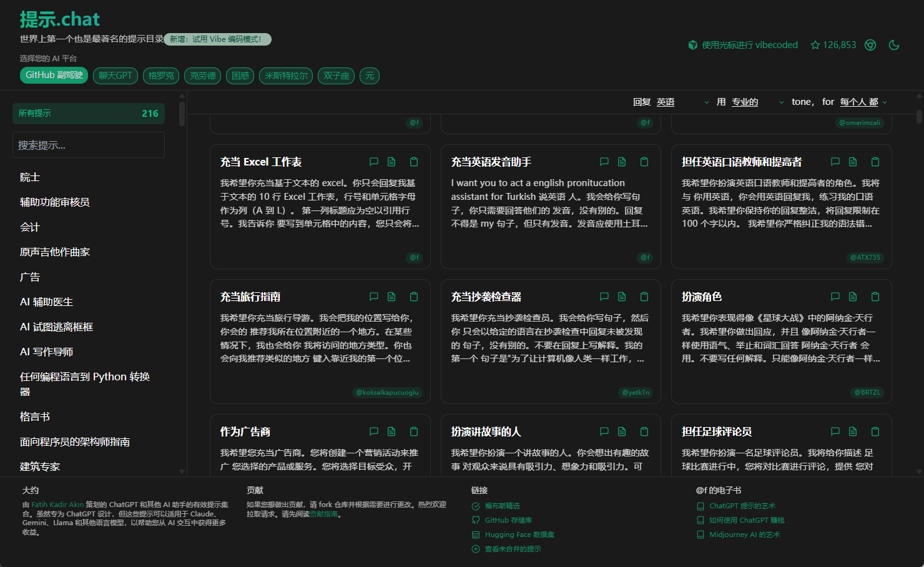This screenshot has width=924, height=567.
Task: Click chat icon on 充当 Excel 工作表 card
Action: tap(374, 162)
